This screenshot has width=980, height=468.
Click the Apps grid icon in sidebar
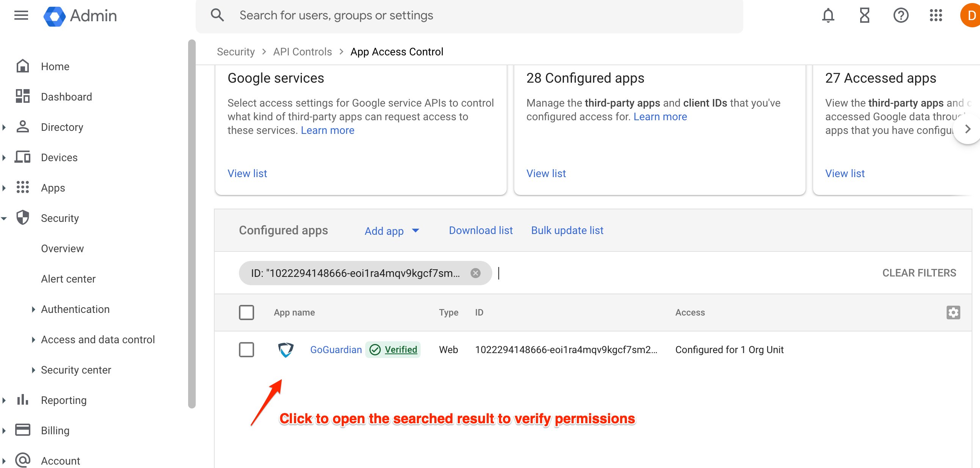(x=23, y=187)
